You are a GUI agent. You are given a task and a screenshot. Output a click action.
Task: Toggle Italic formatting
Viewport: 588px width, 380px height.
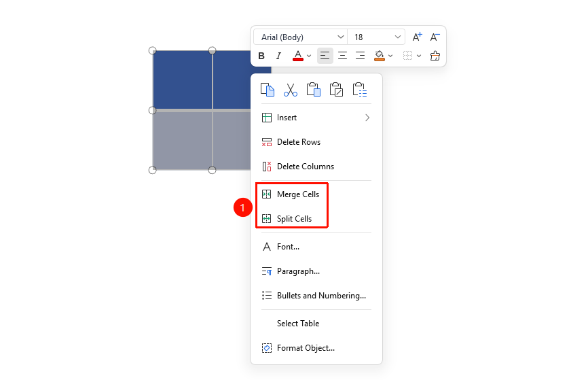point(278,56)
